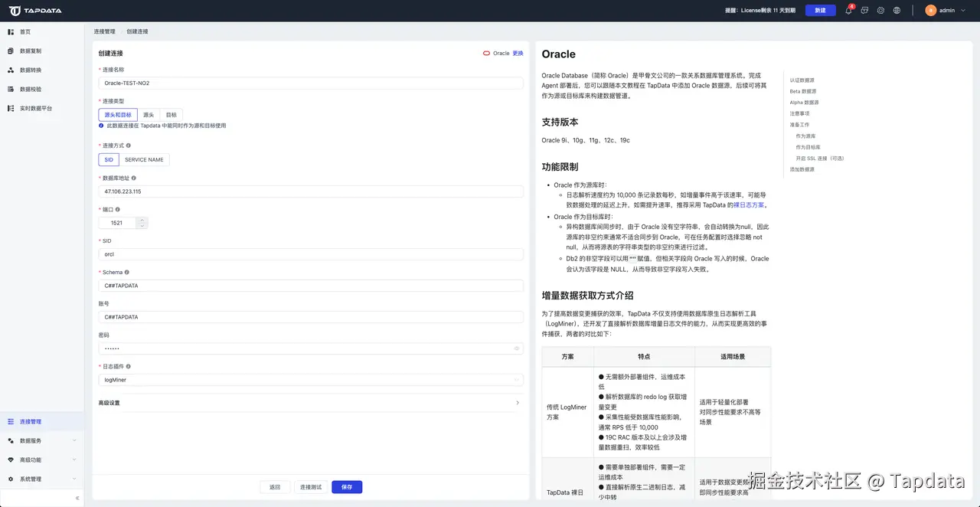Jump to 注意事项 in outline

799,113
